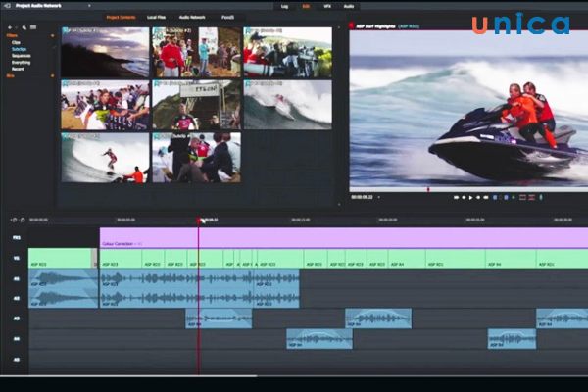
Task: Select the Bins heading
Action: (x=10, y=75)
